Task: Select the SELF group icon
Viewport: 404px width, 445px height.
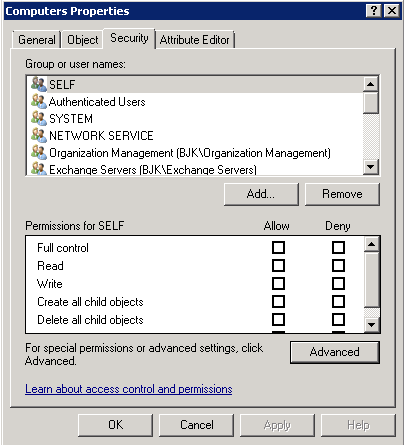Action: (x=39, y=84)
